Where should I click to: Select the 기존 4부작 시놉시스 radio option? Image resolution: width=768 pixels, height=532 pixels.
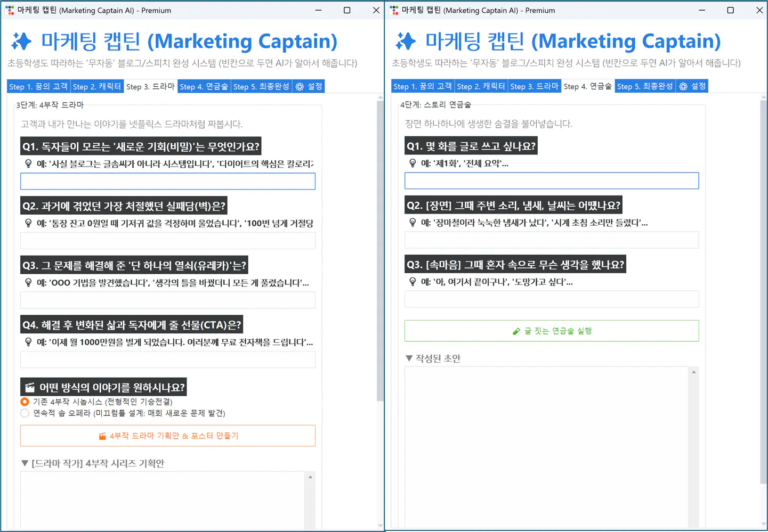point(25,402)
